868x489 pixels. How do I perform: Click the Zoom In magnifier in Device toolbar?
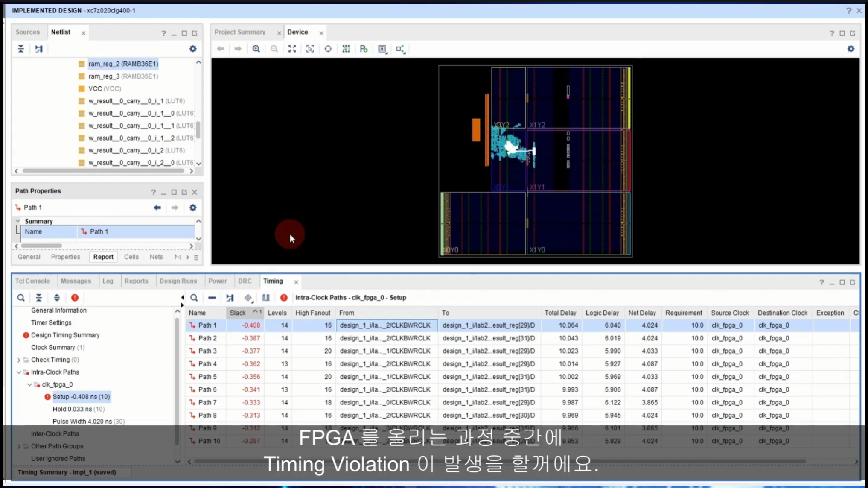(256, 49)
